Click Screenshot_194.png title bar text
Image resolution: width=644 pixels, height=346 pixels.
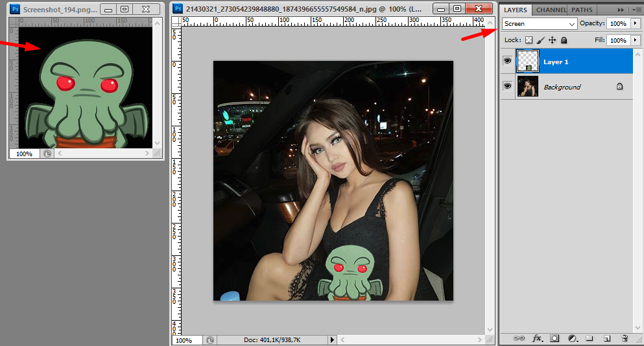[60, 9]
